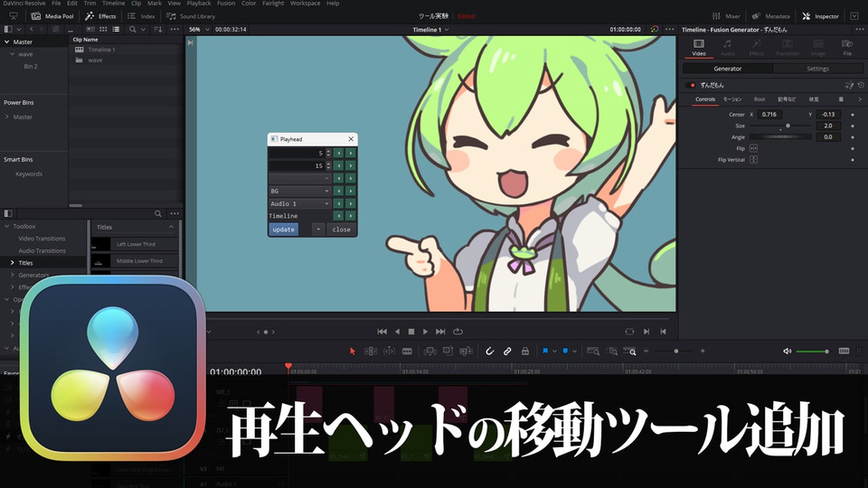Screen dimensions: 868x488
Task: Select the Trim Edit Mode tool
Action: (x=371, y=351)
